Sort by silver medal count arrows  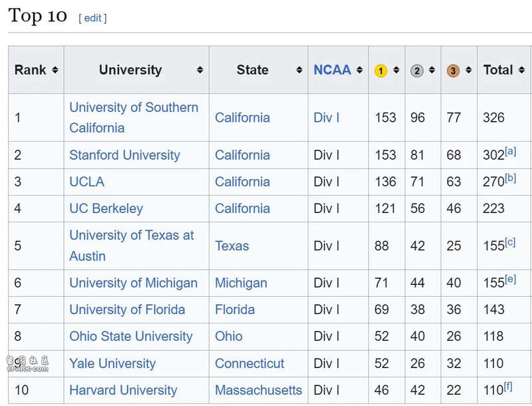(432, 70)
